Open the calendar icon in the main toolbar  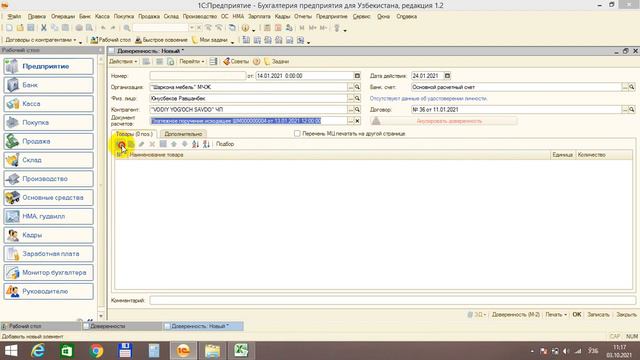[278, 28]
